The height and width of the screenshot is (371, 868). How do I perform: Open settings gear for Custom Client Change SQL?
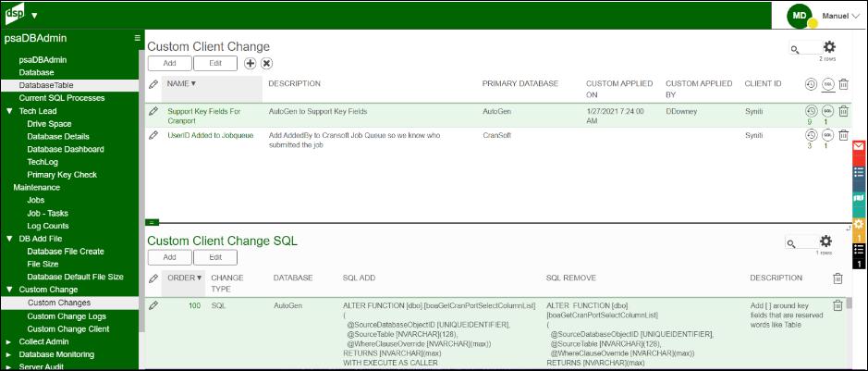[825, 241]
